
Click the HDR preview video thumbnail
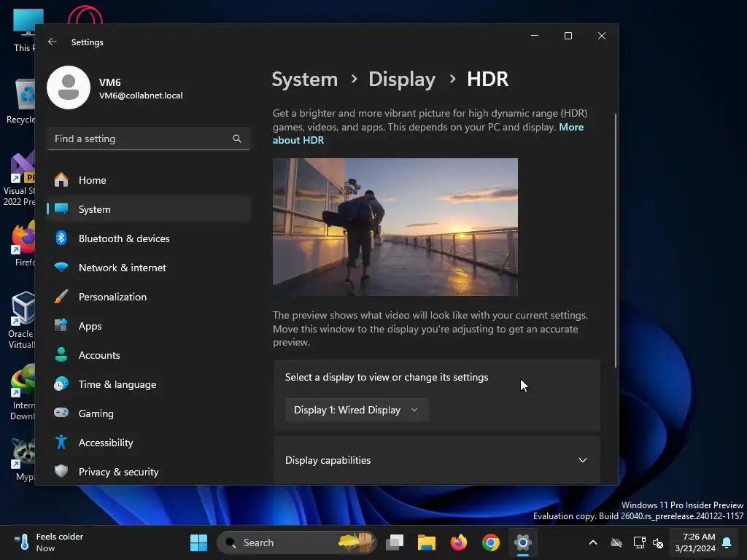(395, 227)
